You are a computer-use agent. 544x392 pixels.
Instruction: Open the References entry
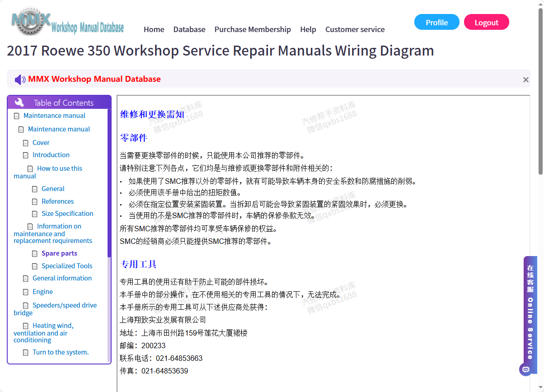tap(57, 201)
